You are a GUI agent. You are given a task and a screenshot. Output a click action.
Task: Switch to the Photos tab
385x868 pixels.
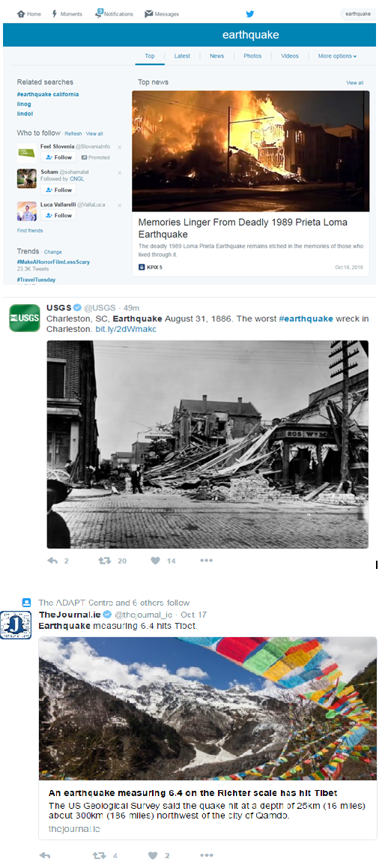pyautogui.click(x=252, y=56)
